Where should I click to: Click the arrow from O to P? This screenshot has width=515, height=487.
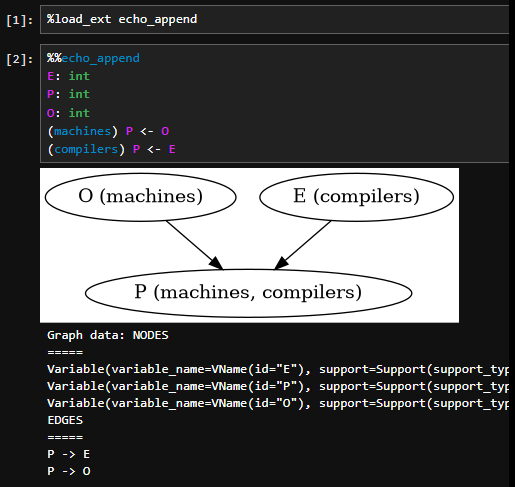[195, 245]
